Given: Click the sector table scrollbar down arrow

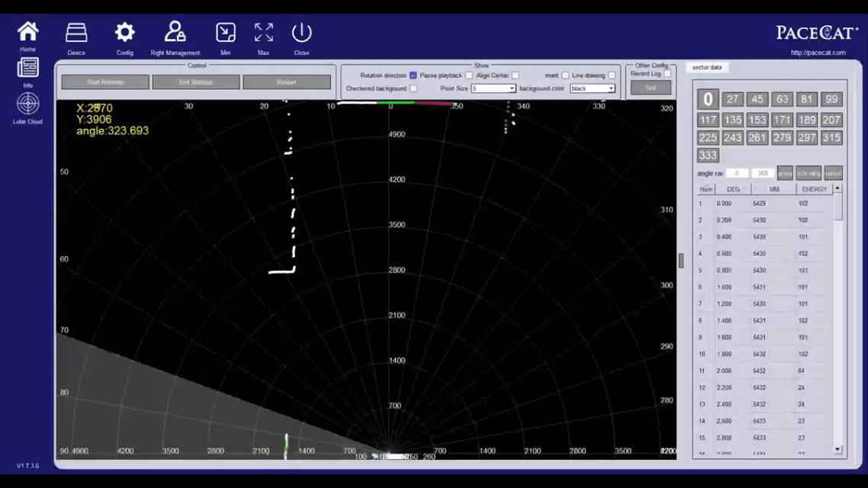Looking at the screenshot, I should click(x=838, y=450).
